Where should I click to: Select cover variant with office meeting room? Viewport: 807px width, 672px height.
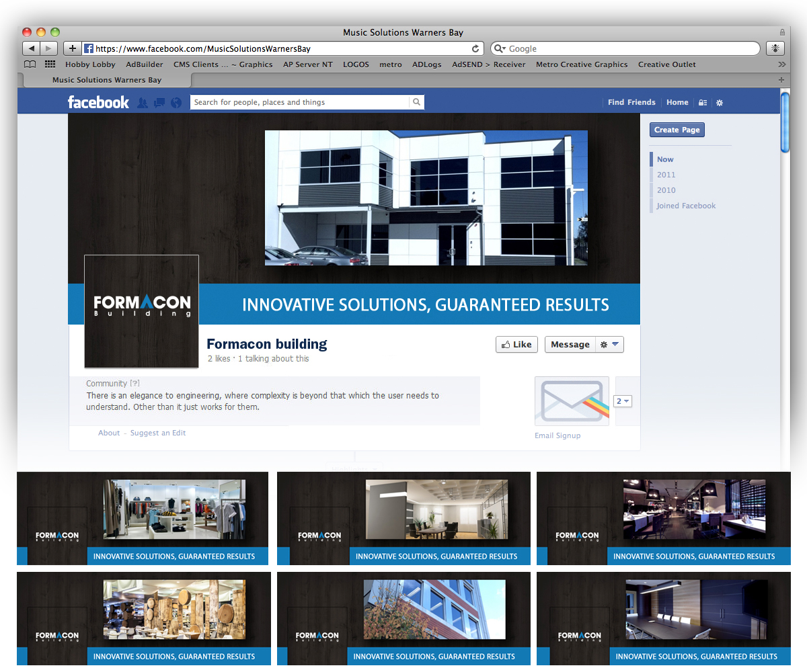tap(403, 518)
